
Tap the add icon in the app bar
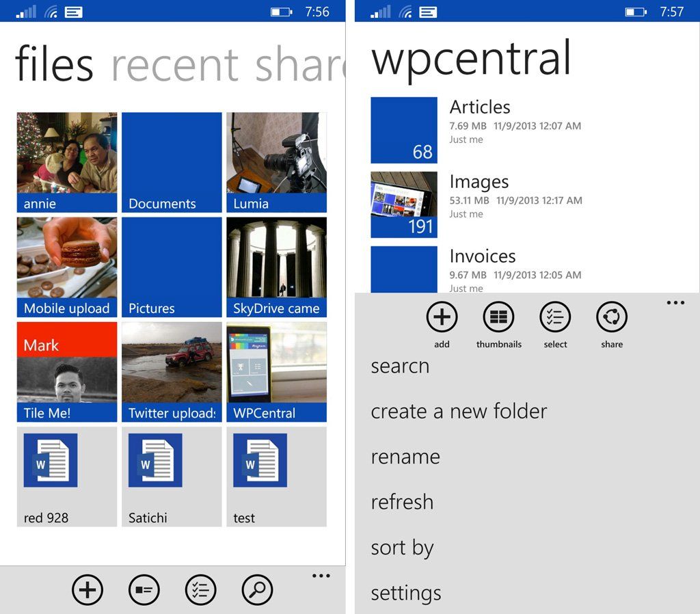pos(87,589)
